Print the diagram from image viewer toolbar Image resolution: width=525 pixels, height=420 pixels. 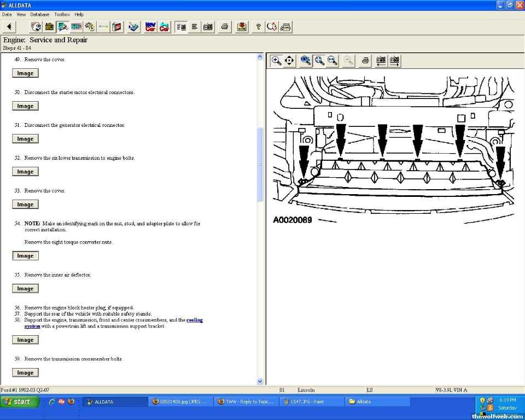point(365,61)
